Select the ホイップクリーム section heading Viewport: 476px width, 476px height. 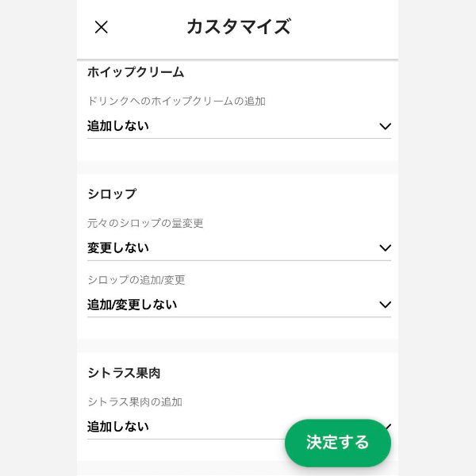(136, 72)
